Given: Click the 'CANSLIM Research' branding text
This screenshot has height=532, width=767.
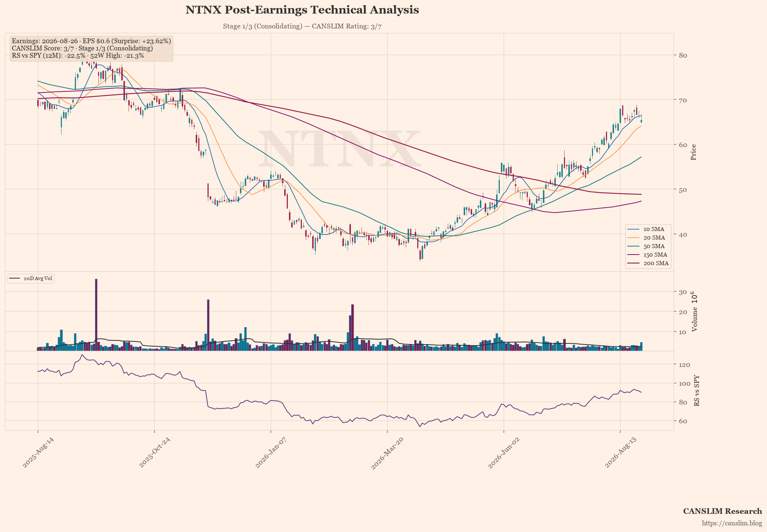Looking at the screenshot, I should tap(722, 511).
